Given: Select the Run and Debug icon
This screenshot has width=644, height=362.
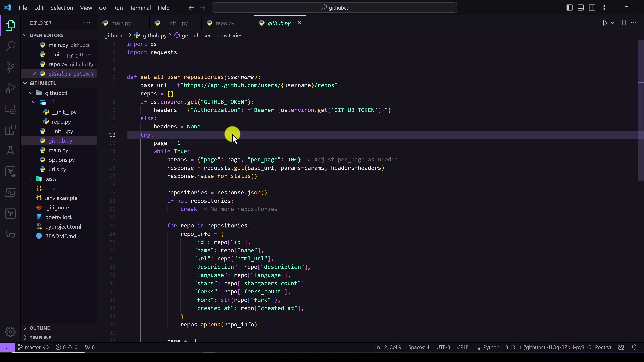Looking at the screenshot, I should [10, 88].
